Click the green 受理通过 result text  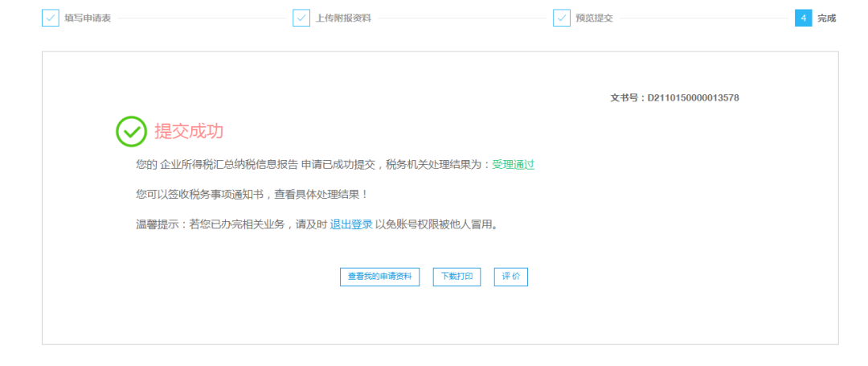513,164
